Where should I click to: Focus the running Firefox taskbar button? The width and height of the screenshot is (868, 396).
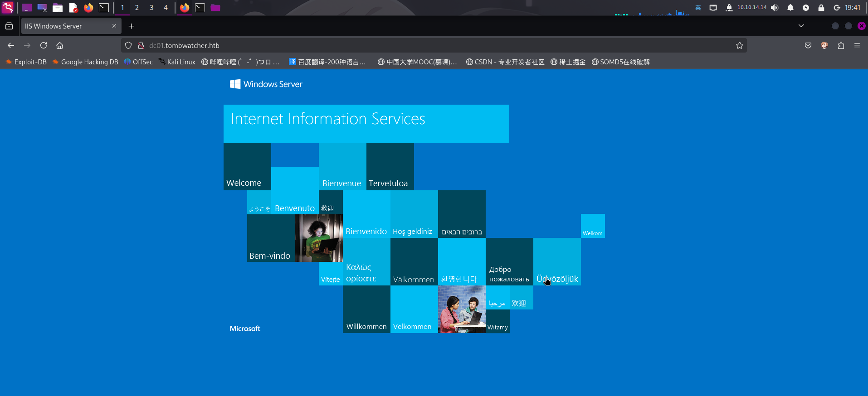(185, 8)
